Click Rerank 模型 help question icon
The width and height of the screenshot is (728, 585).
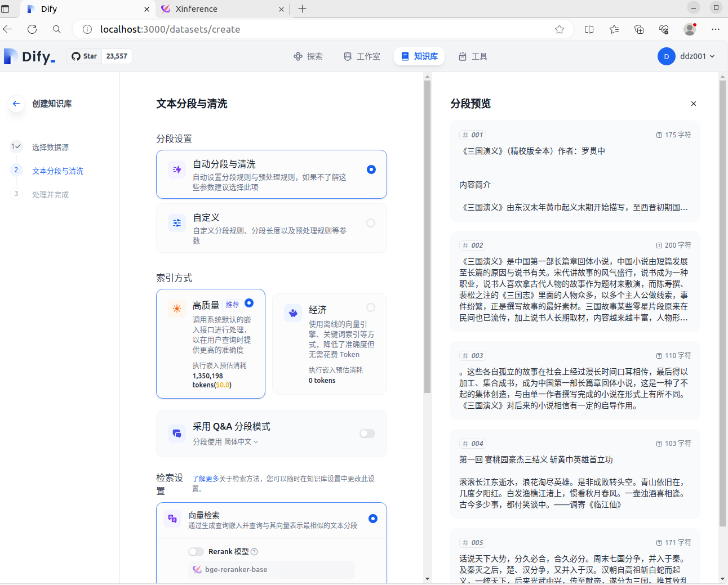point(254,552)
